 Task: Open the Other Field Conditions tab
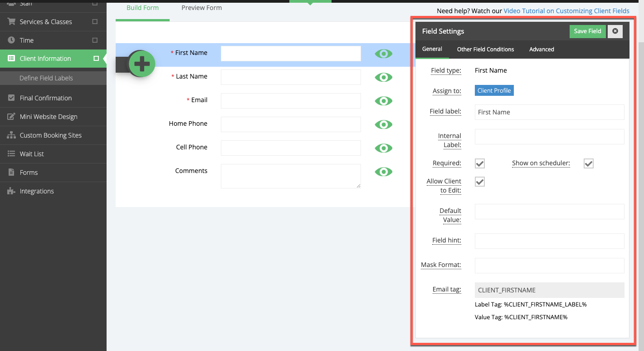(x=485, y=49)
